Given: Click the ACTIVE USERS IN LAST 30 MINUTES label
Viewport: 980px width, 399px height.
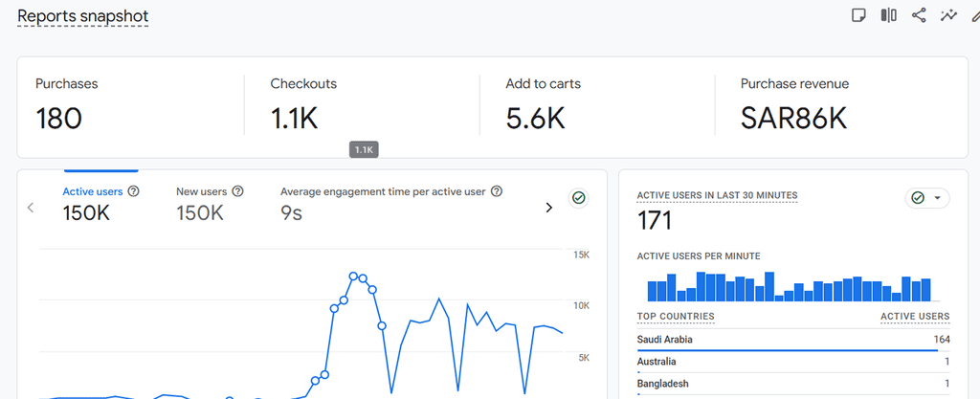Looking at the screenshot, I should pyautogui.click(x=717, y=195).
